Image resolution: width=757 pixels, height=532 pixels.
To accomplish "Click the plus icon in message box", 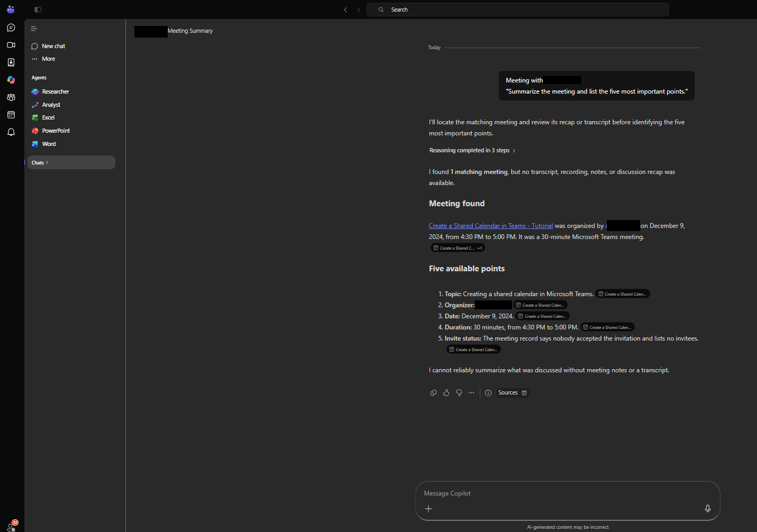I will (428, 509).
